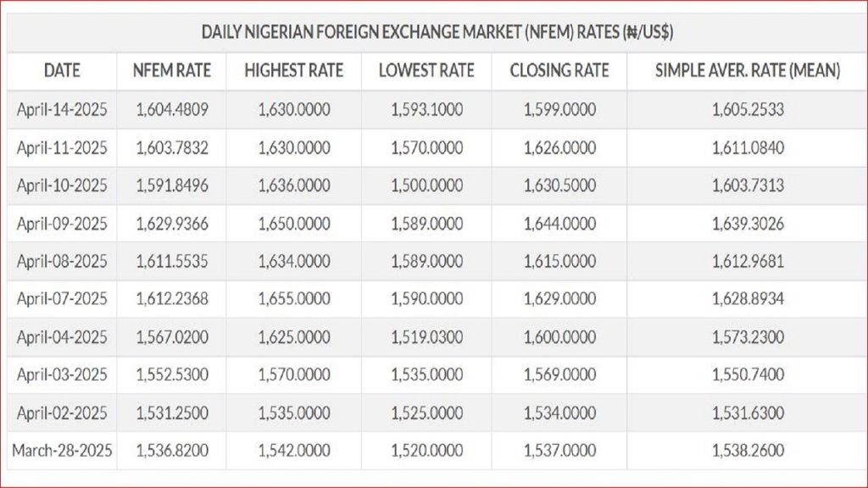Click the table title Daily Nigerian Foreign Exchange Market
This screenshot has height=488, width=868.
437,33
